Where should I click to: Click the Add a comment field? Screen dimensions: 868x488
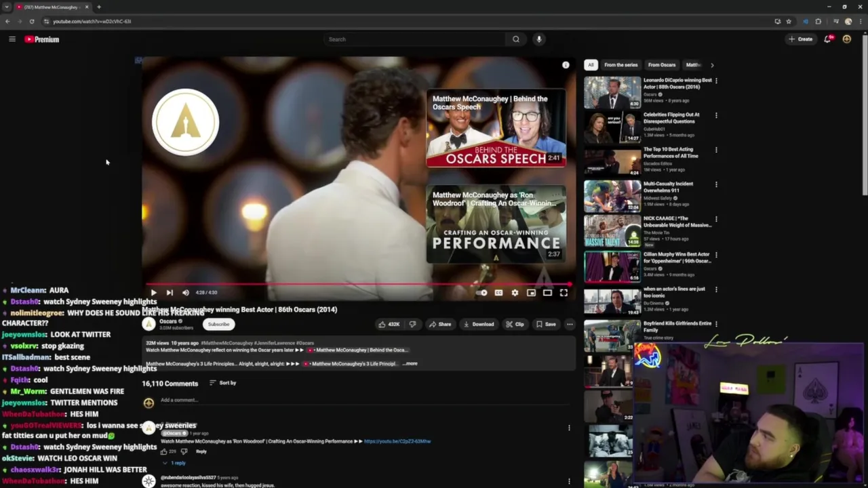(366, 401)
